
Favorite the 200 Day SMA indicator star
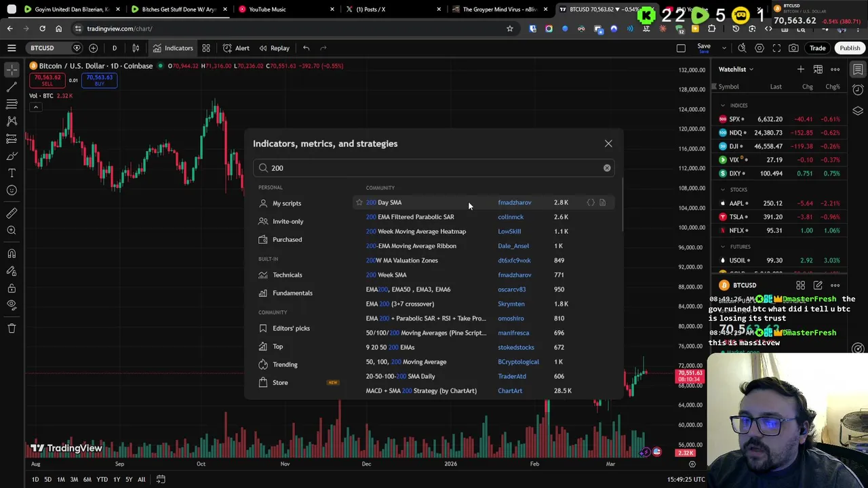359,203
